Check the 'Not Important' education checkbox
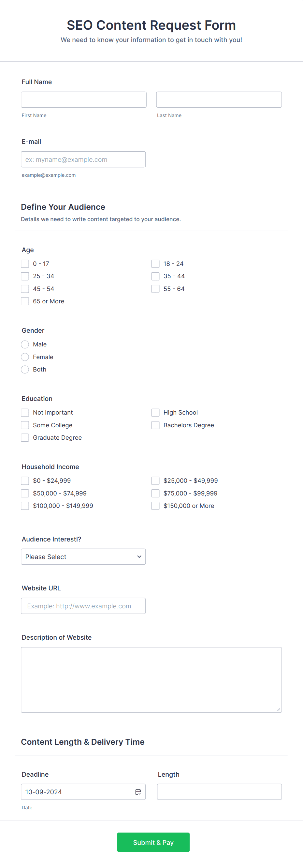The image size is (303, 868). (24, 412)
